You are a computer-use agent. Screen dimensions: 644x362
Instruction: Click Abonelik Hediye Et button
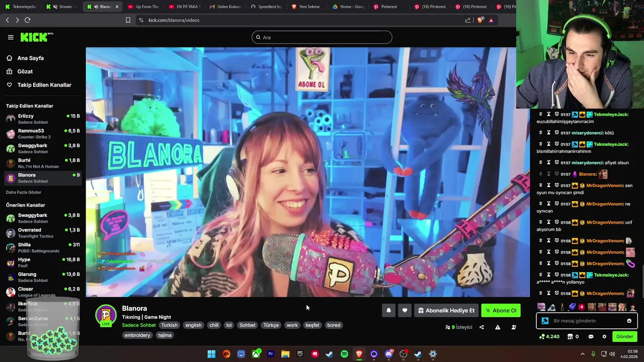click(446, 310)
